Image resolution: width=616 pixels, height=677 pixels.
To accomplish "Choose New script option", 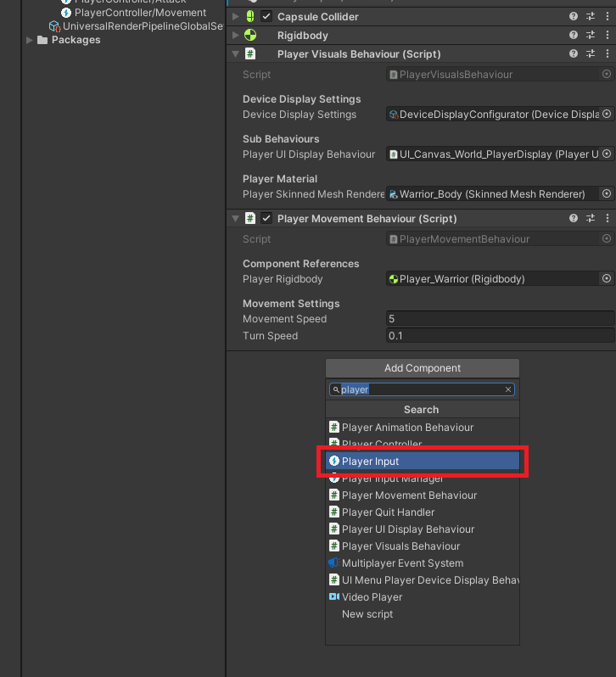I will (423, 614).
